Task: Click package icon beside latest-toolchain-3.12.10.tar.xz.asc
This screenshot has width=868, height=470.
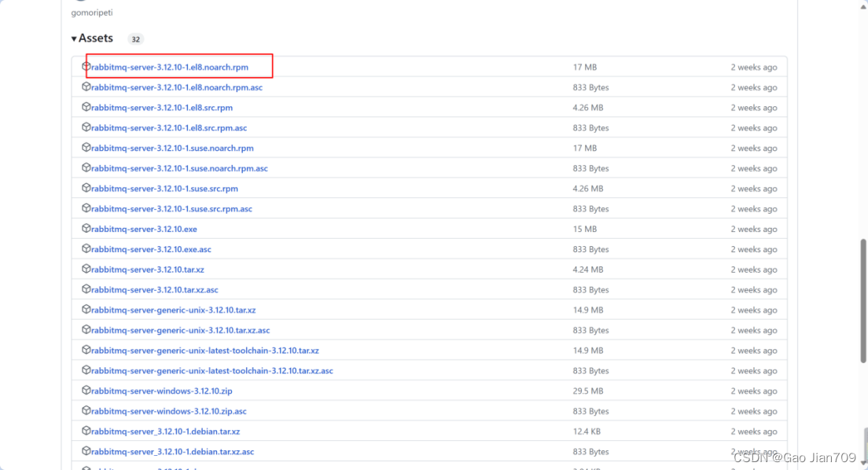Action: pos(86,370)
